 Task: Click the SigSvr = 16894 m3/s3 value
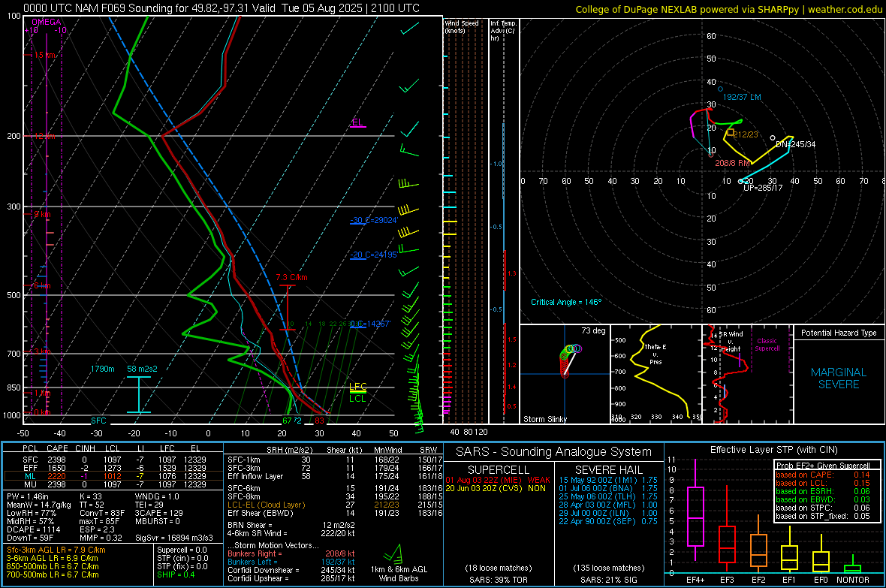pyautogui.click(x=174, y=538)
